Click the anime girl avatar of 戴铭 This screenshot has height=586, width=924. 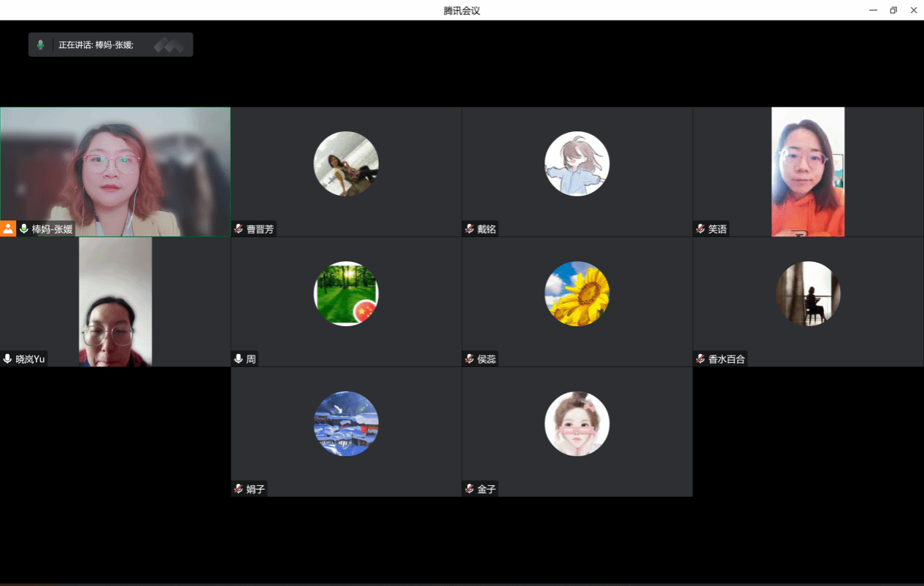[x=577, y=163]
